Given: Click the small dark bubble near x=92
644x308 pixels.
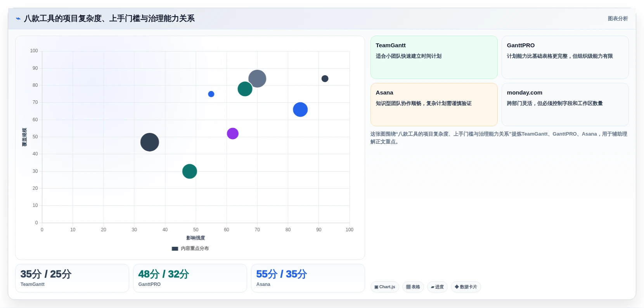Looking at the screenshot, I should pos(325,79).
